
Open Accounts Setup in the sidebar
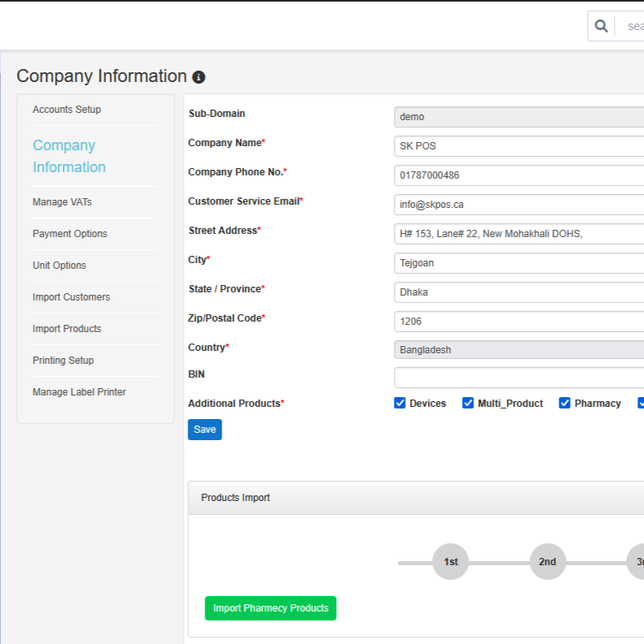click(67, 110)
